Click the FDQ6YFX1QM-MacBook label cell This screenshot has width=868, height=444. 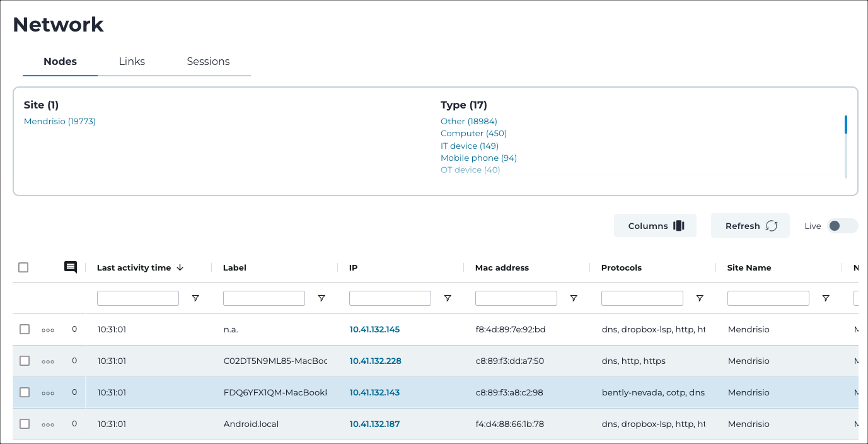pos(275,392)
